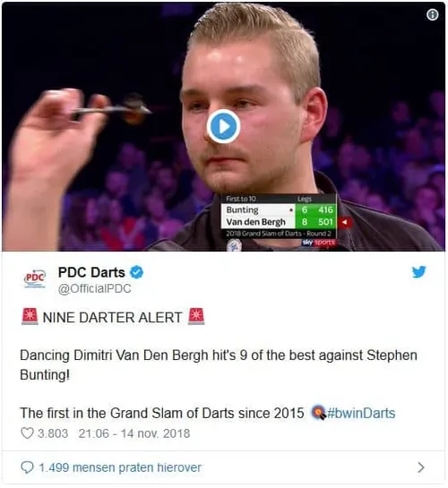The image size is (448, 488).
Task: Like the tweet with heart icon
Action: tap(27, 433)
